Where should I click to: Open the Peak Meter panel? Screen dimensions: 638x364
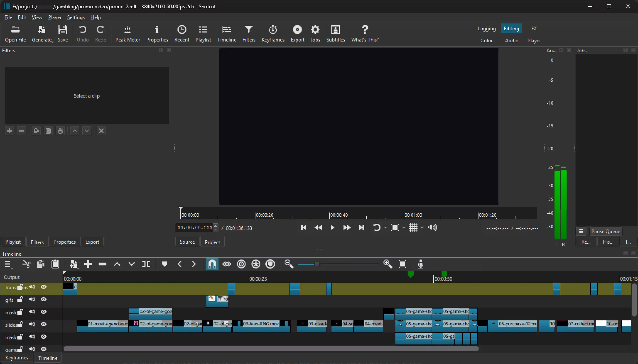tap(127, 33)
